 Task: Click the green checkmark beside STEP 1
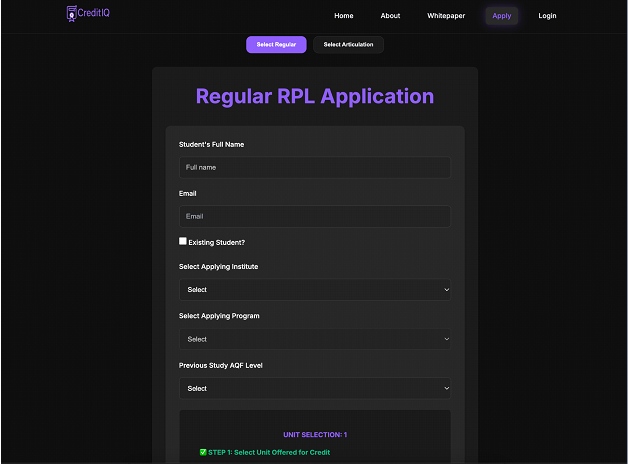(x=203, y=452)
